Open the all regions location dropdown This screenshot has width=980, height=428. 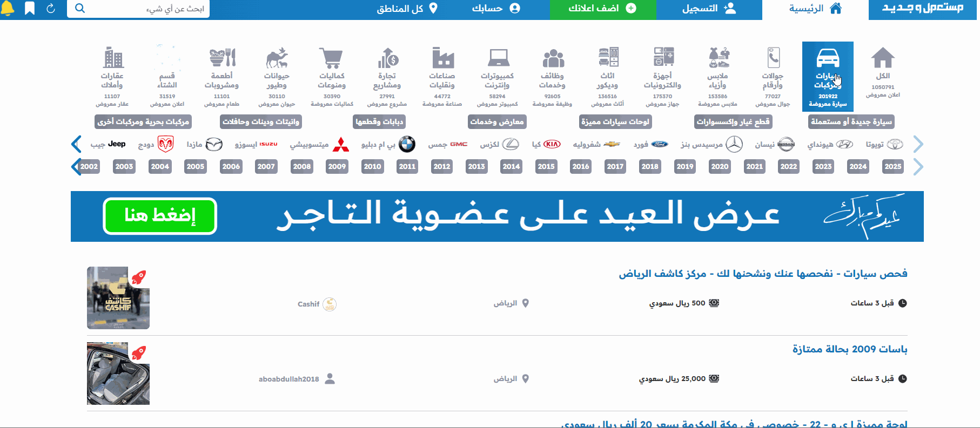point(407,9)
